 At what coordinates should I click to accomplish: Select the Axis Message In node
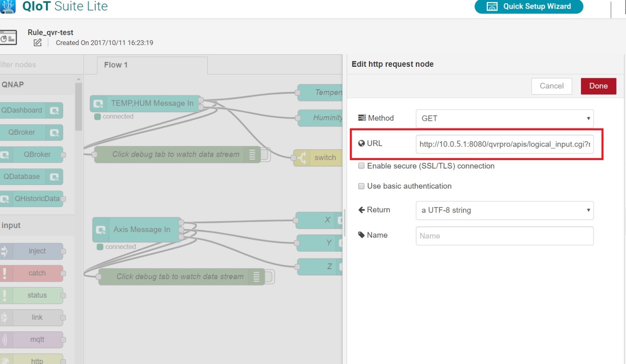point(137,230)
